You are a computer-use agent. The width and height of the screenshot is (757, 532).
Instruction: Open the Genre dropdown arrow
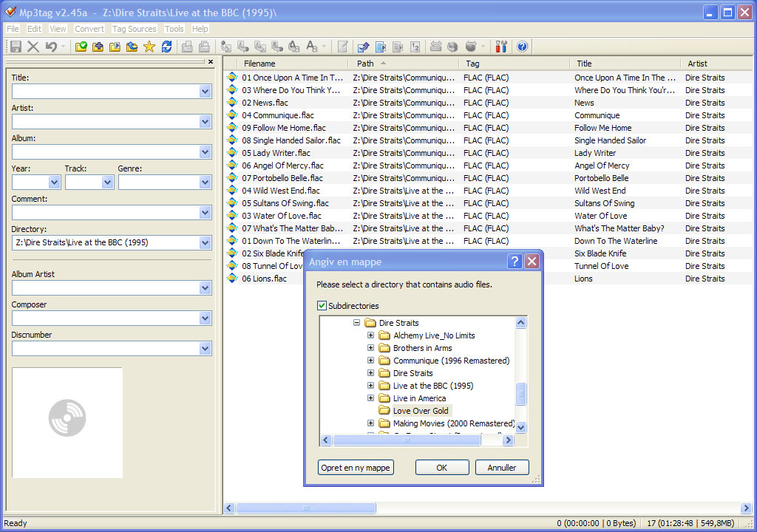click(x=206, y=183)
